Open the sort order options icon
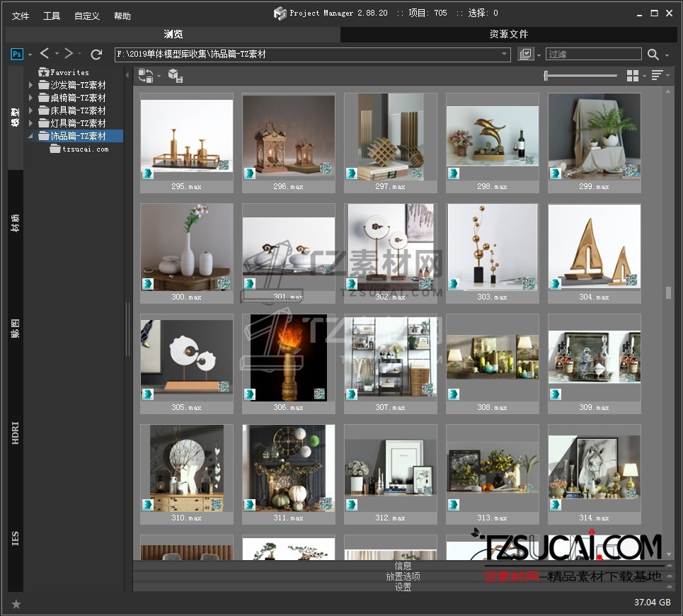 [657, 76]
